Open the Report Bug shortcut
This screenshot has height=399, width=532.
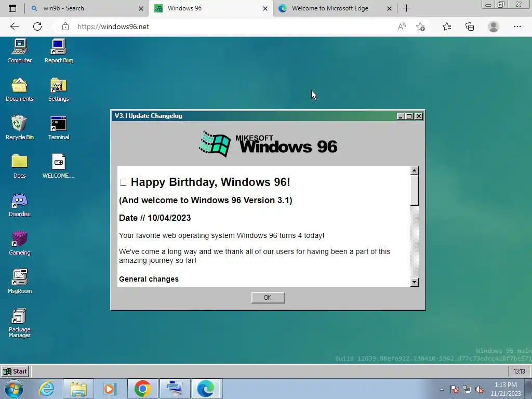pyautogui.click(x=58, y=51)
